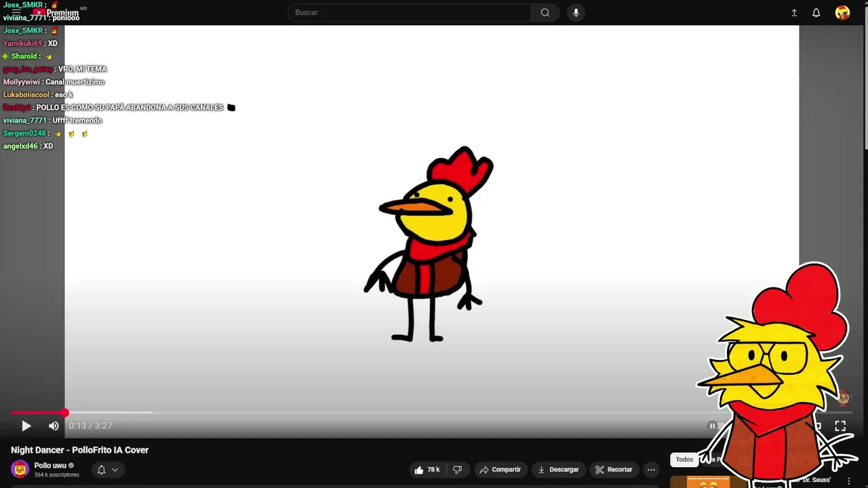Start voice search with microphone
The height and width of the screenshot is (488, 868).
click(x=576, y=12)
